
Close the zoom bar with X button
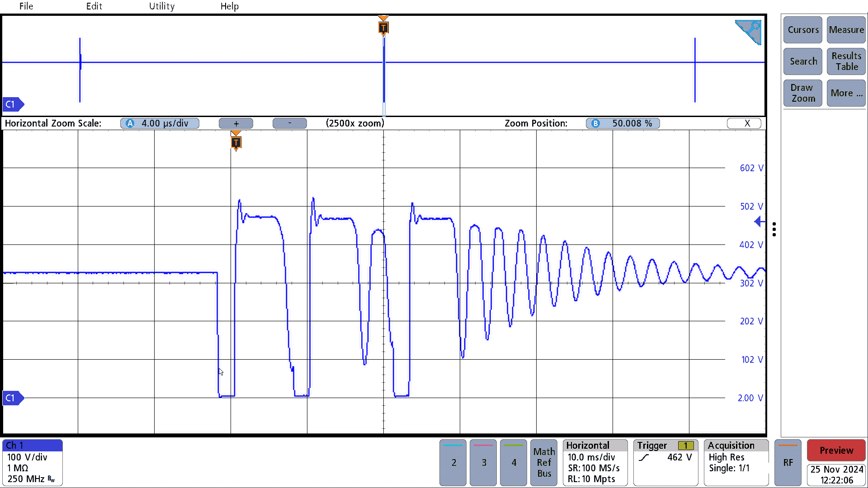(744, 123)
